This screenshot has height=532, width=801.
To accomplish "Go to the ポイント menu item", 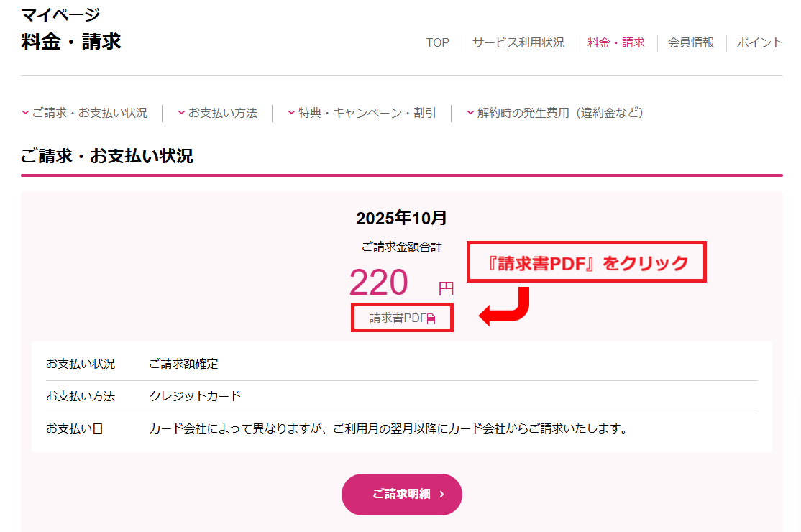I will [759, 42].
